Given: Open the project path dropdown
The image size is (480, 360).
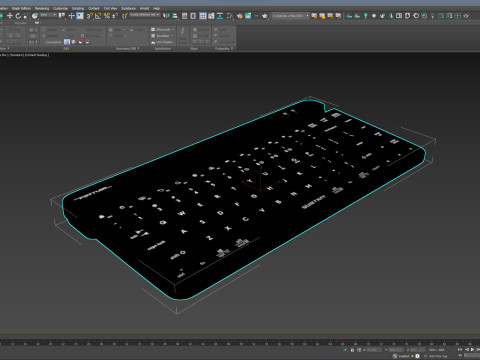Looking at the screenshot, I should click(x=290, y=15).
